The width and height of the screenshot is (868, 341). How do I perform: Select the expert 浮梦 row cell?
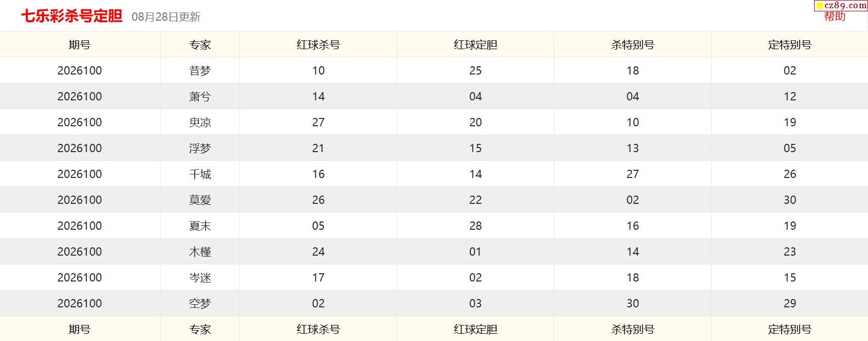(200, 148)
